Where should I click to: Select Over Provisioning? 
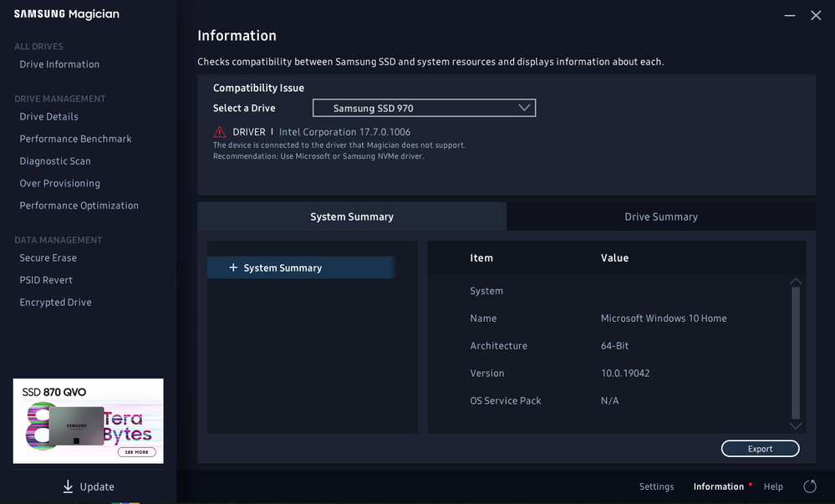[x=59, y=183]
